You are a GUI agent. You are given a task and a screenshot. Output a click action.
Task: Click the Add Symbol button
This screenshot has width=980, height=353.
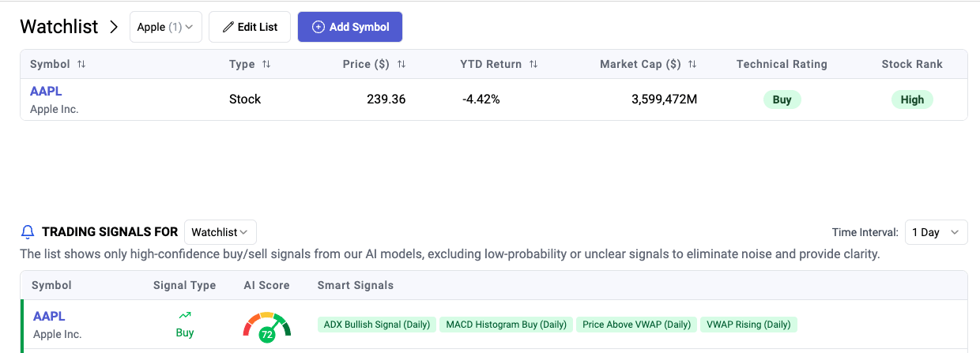coord(350,27)
